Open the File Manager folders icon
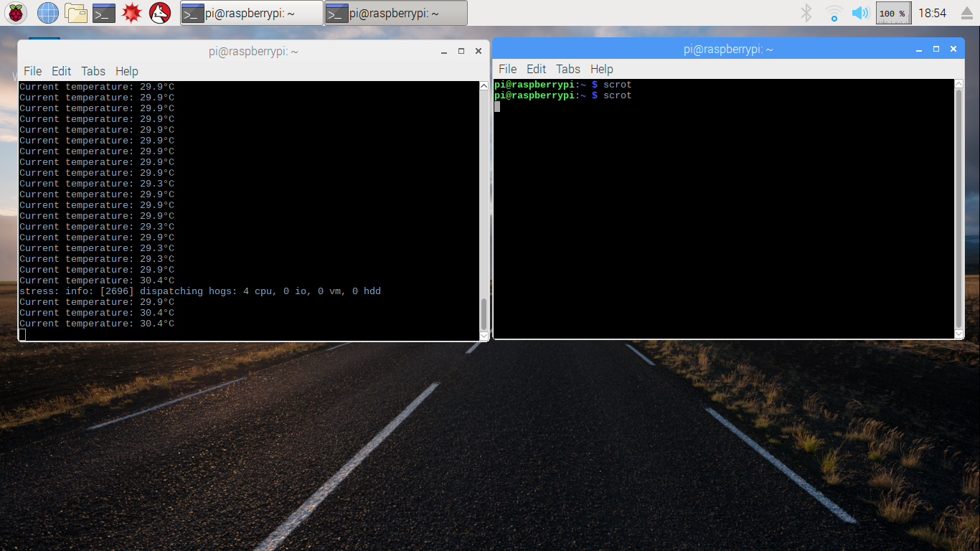Image resolution: width=980 pixels, height=551 pixels. (x=75, y=12)
